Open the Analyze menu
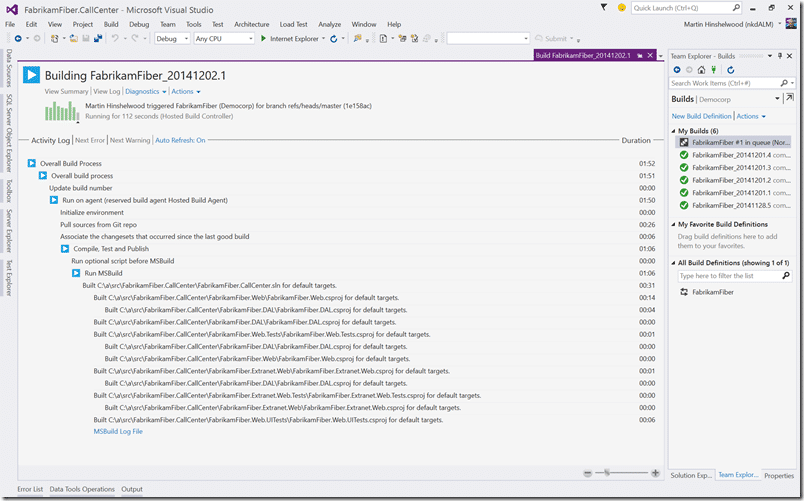This screenshot has height=501, width=804. 329,24
